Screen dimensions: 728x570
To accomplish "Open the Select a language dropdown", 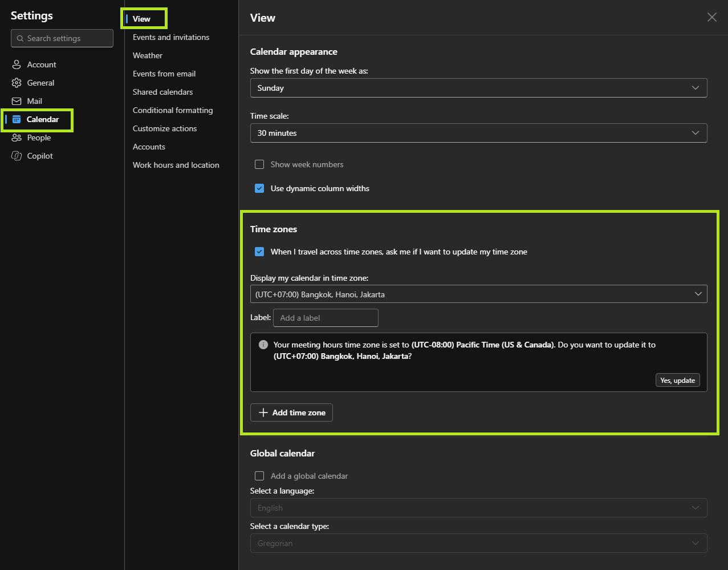I will [479, 508].
